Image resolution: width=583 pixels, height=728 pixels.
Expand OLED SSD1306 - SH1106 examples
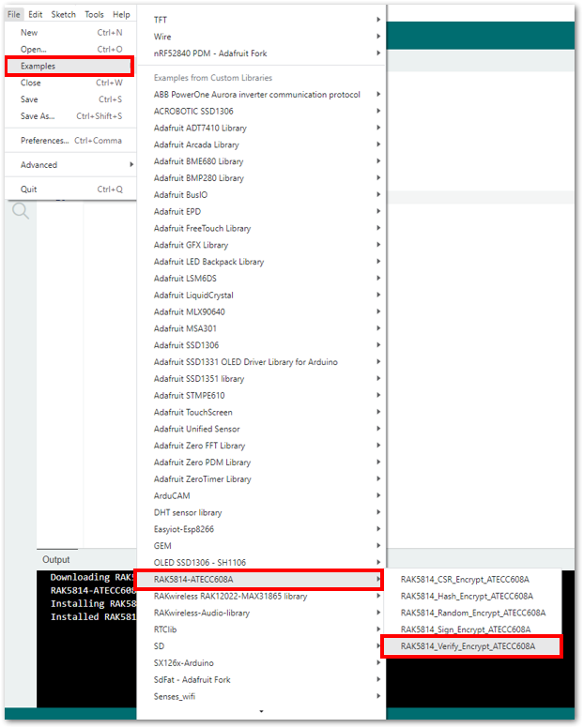click(262, 562)
